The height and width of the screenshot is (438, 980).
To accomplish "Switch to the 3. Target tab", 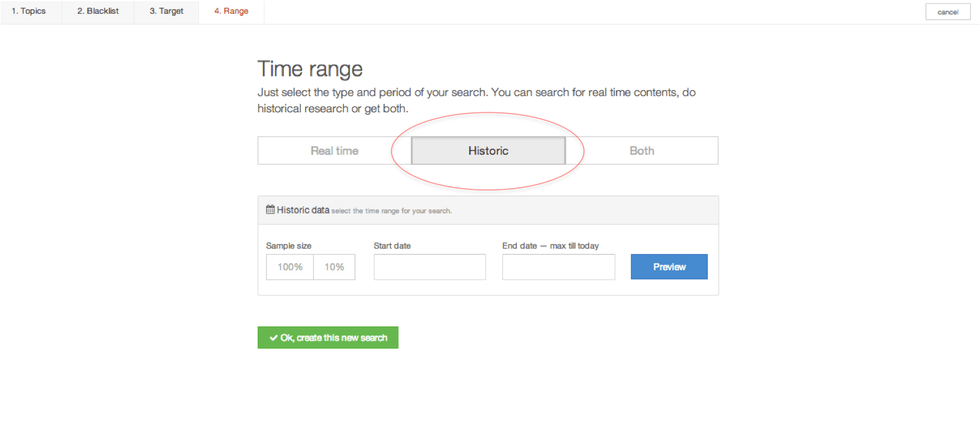I will coord(166,12).
